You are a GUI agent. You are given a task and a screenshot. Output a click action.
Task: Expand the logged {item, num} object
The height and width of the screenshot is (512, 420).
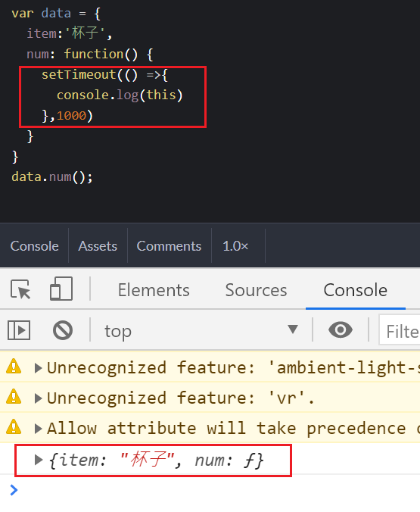39,460
